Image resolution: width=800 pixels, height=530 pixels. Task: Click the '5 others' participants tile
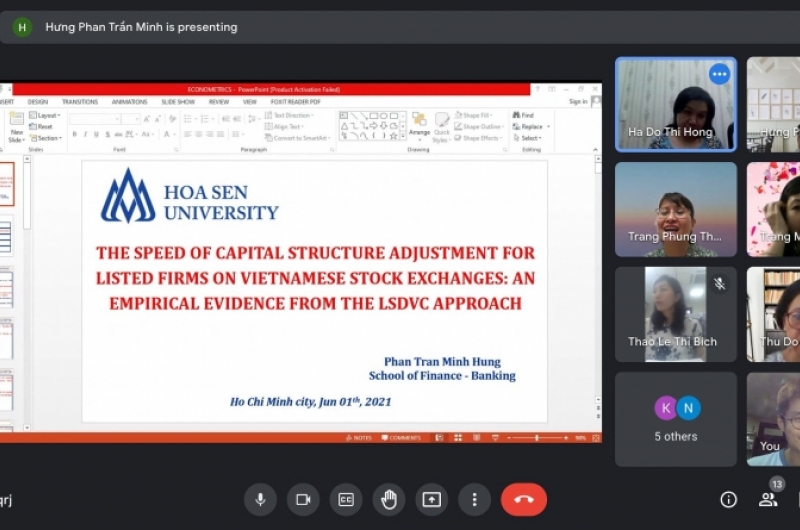point(675,419)
